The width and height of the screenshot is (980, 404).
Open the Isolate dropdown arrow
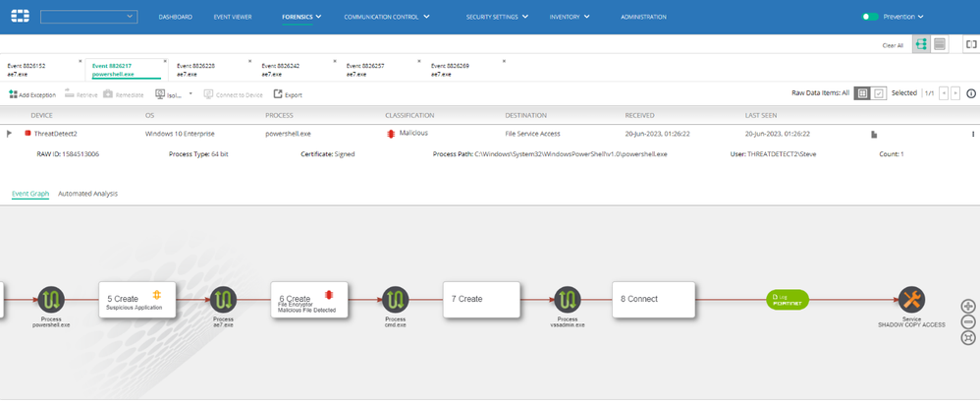pos(191,93)
